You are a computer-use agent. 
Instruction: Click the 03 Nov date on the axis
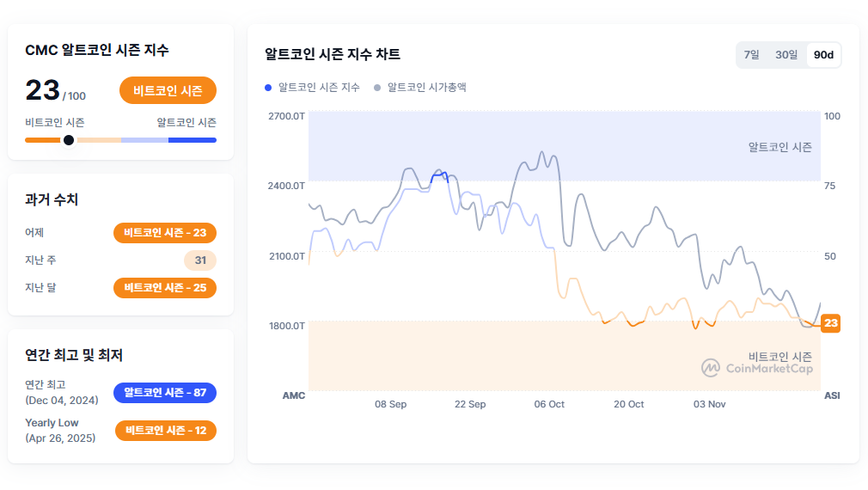[710, 404]
